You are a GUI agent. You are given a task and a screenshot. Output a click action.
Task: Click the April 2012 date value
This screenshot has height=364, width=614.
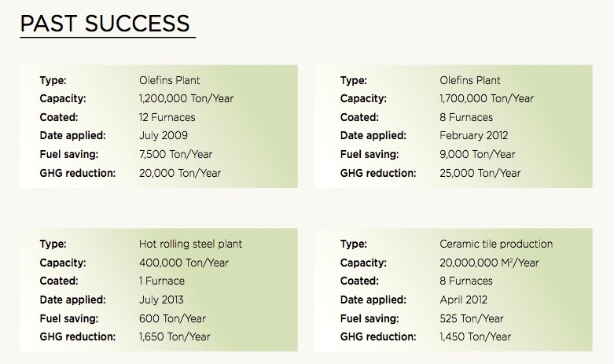coord(464,300)
